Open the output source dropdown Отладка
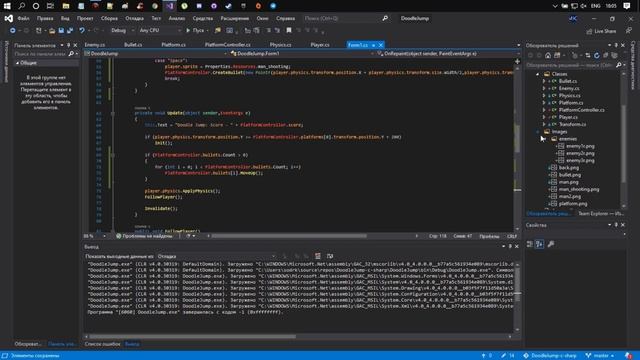This screenshot has height=360, width=640. [x=216, y=256]
